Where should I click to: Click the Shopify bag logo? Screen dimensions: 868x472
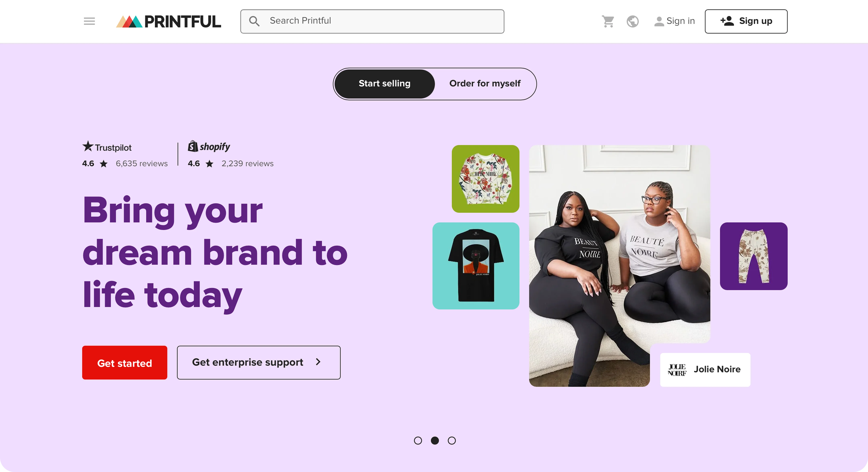[x=193, y=146]
